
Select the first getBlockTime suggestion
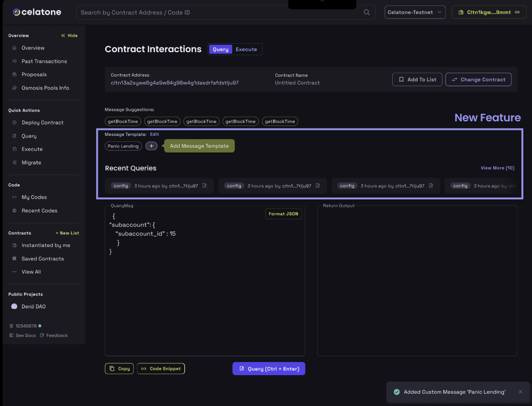click(x=123, y=121)
